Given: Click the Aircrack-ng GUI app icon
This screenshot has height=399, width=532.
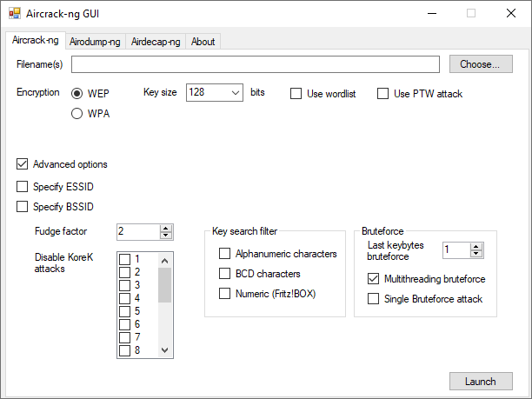Looking at the screenshot, I should 15,14.
